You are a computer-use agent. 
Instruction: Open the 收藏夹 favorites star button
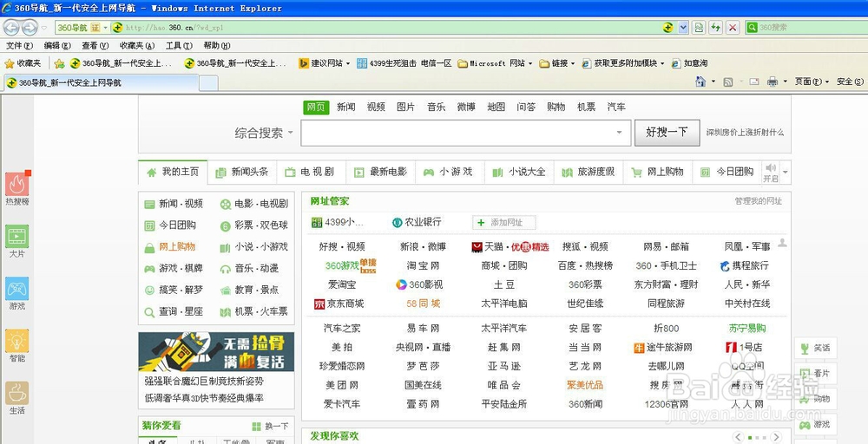(x=23, y=63)
